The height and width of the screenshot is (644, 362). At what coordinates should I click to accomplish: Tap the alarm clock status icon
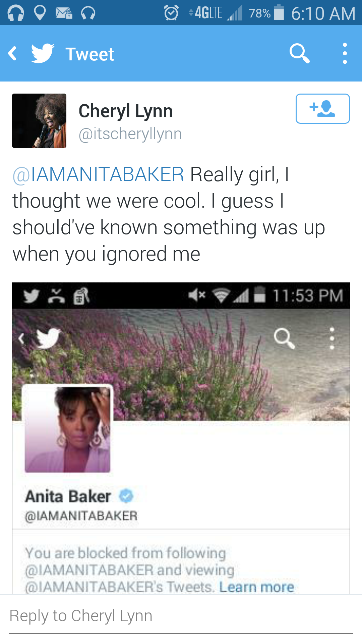pyautogui.click(x=171, y=13)
